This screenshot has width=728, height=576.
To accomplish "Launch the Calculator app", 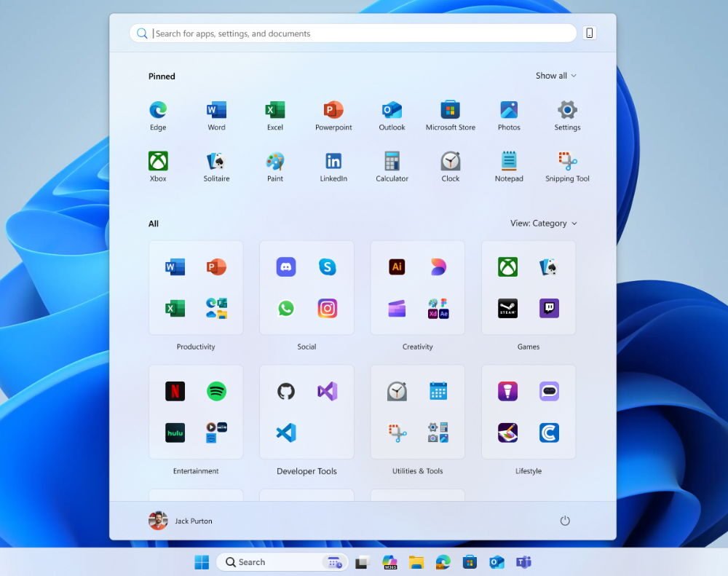I will [392, 161].
